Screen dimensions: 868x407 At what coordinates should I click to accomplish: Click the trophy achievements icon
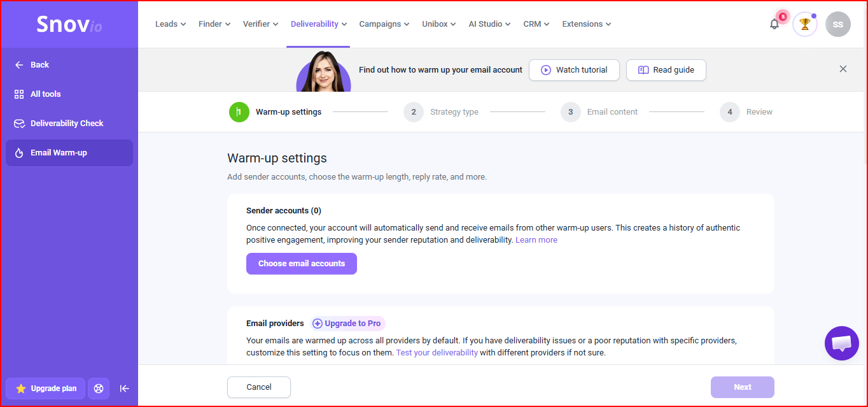(x=804, y=24)
